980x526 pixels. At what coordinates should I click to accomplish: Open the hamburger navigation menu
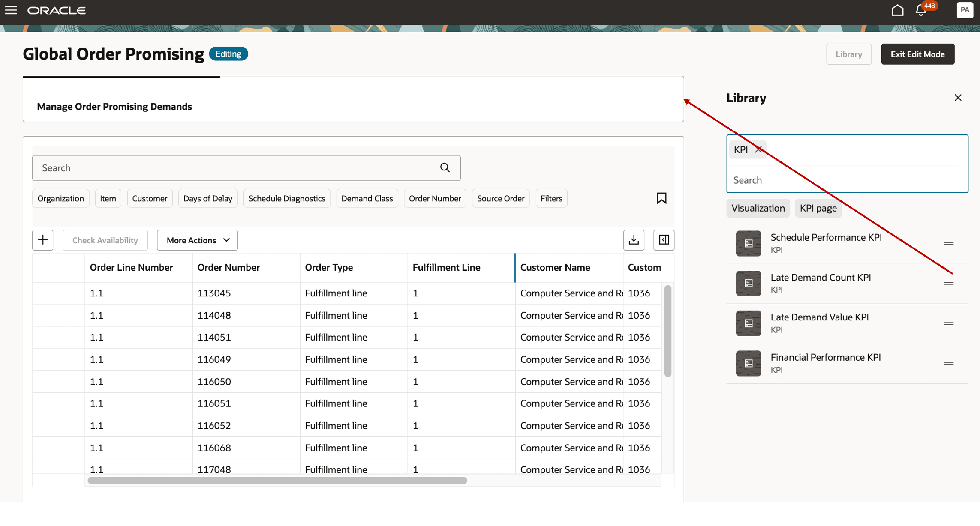click(x=11, y=10)
